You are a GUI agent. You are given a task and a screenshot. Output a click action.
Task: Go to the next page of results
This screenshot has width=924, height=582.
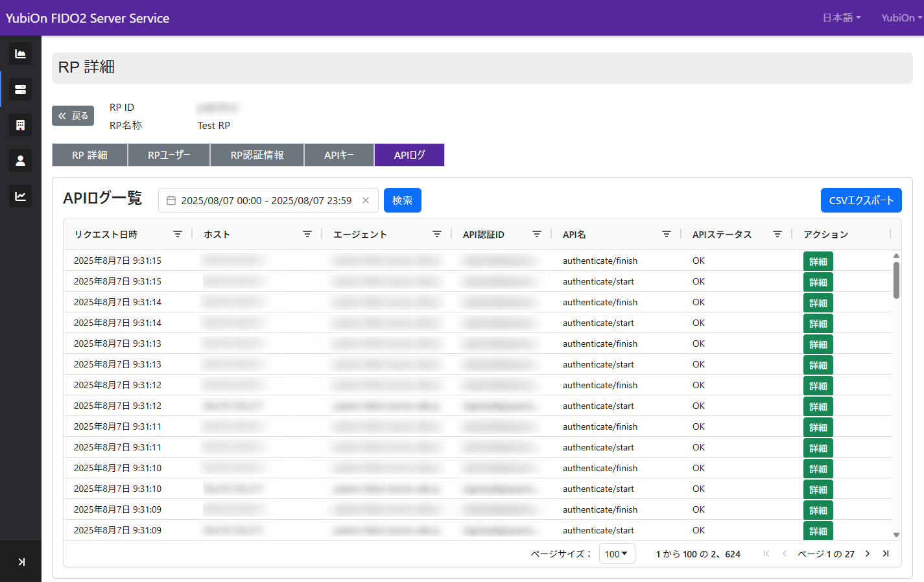point(868,553)
